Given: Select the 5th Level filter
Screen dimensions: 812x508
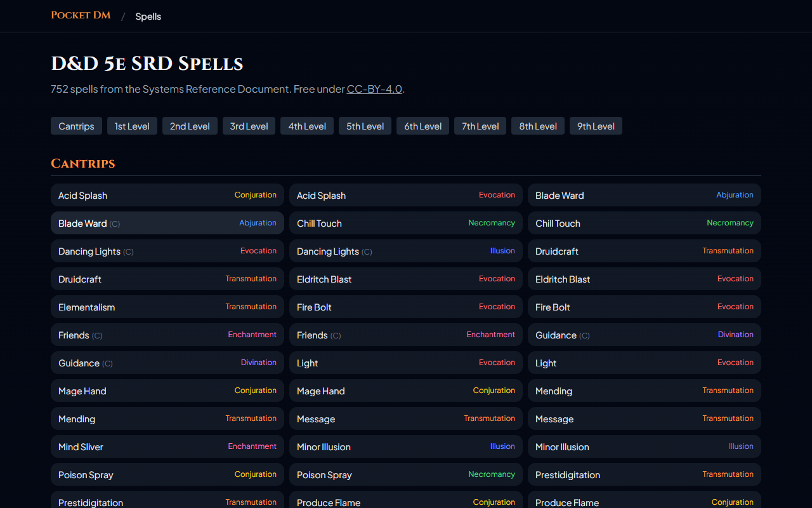Looking at the screenshot, I should pos(365,126).
